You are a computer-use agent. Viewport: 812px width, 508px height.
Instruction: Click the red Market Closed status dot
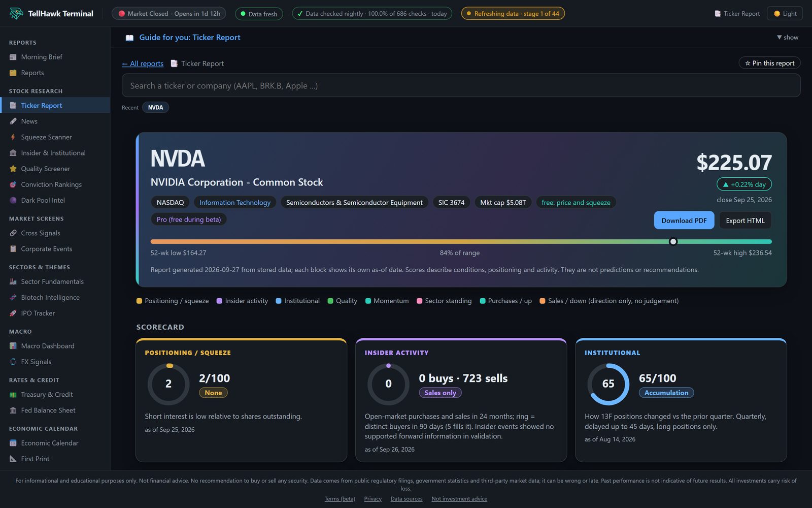[122, 14]
